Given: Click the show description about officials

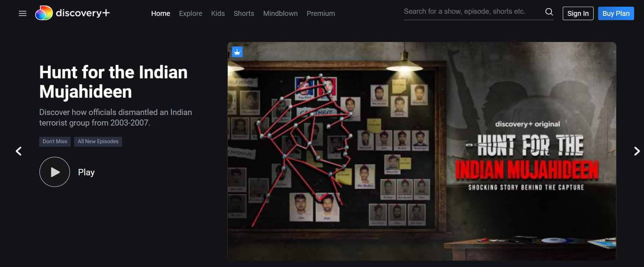Looking at the screenshot, I should coord(115,117).
